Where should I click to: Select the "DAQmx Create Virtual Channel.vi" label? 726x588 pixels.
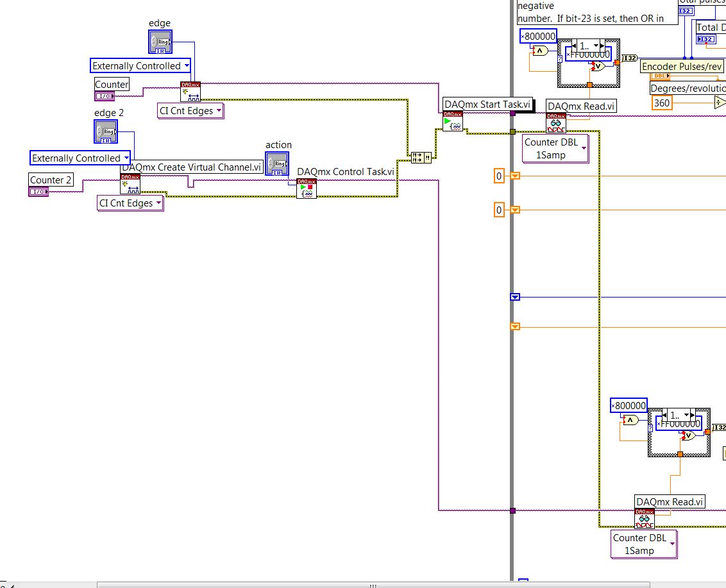point(192,167)
